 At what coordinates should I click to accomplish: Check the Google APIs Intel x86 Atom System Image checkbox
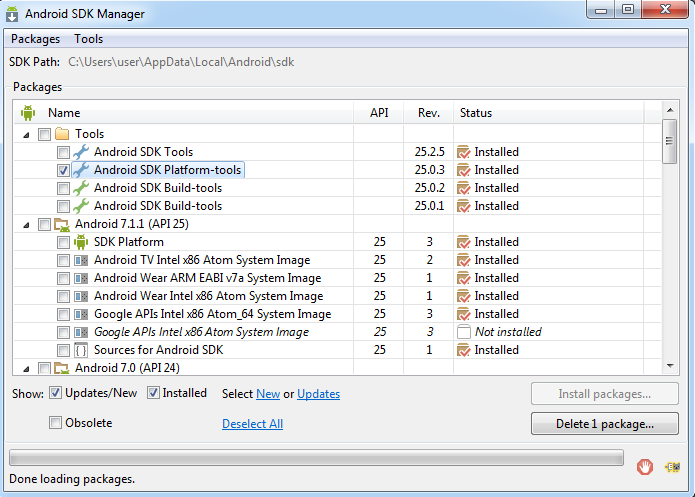click(x=63, y=332)
